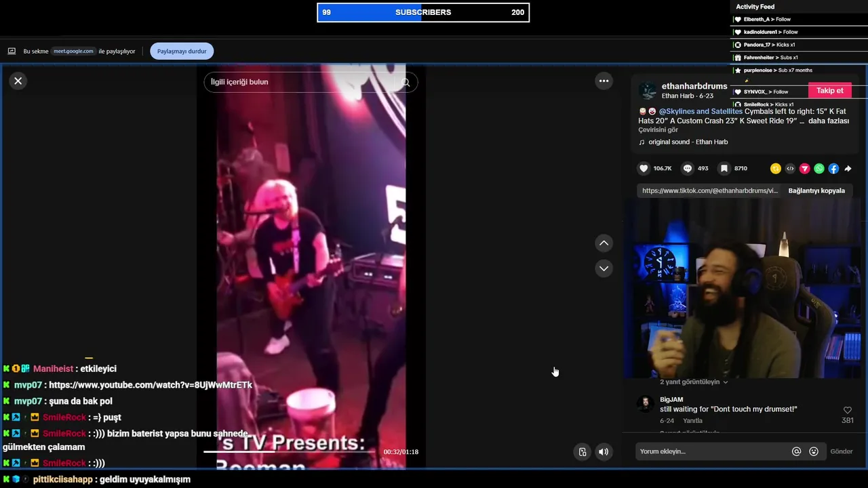The height and width of the screenshot is (488, 868).
Task: Click 'Elbereth_A > Follow' feed entry
Action: click(x=767, y=20)
